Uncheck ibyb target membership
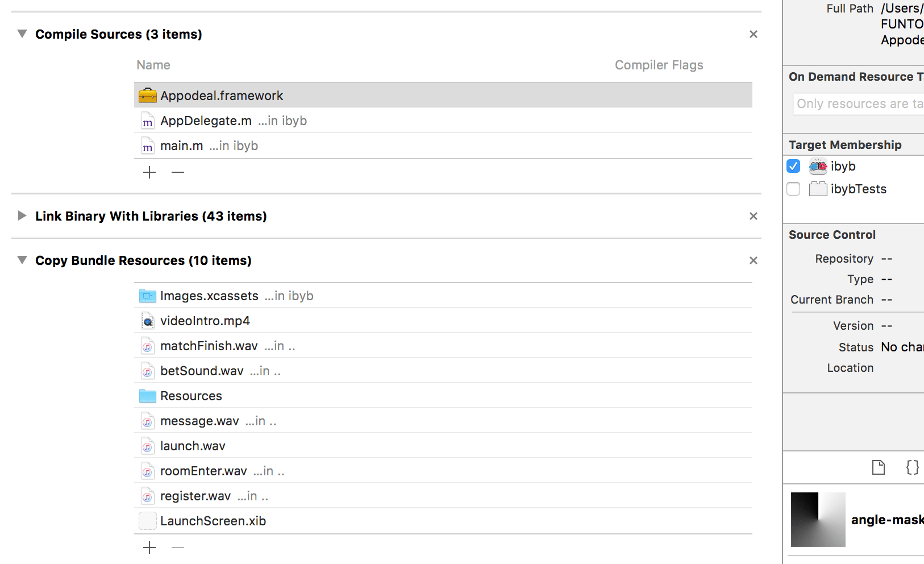The height and width of the screenshot is (564, 924). pos(793,166)
